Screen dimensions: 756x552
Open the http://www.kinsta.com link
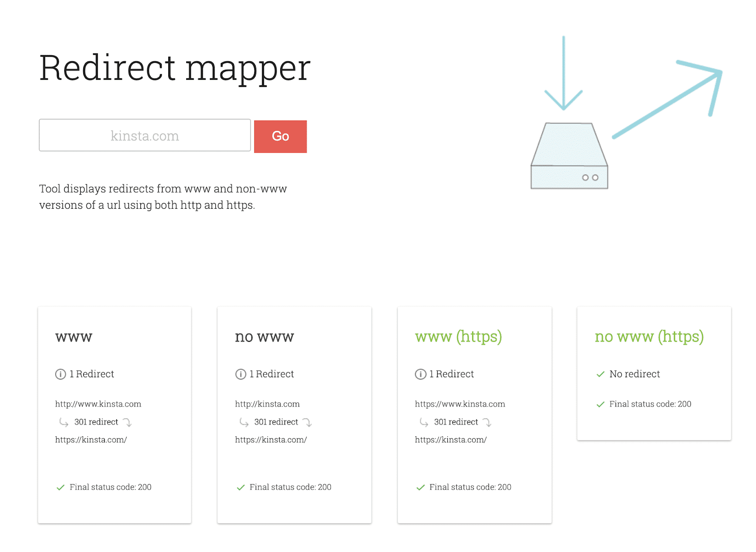[x=97, y=404]
